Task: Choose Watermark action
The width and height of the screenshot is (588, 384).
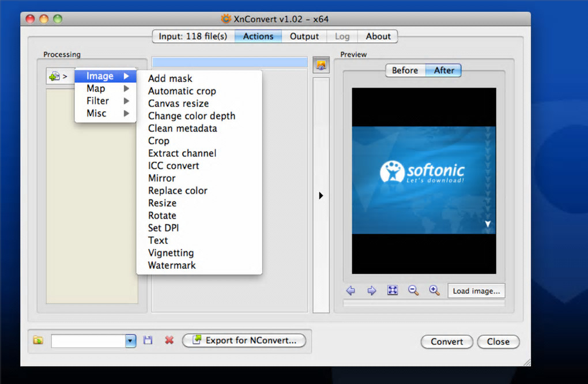Action: coord(199,265)
